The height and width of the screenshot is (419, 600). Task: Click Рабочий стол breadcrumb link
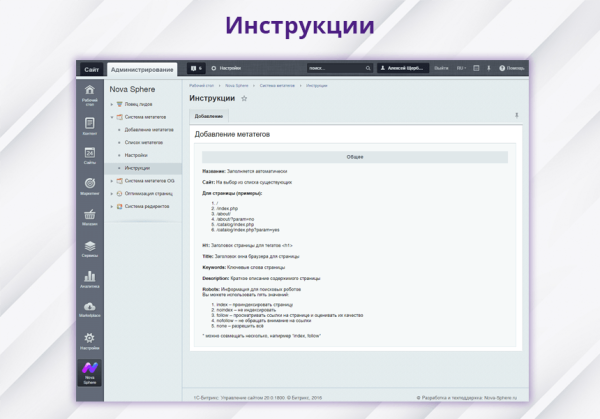[x=201, y=86]
